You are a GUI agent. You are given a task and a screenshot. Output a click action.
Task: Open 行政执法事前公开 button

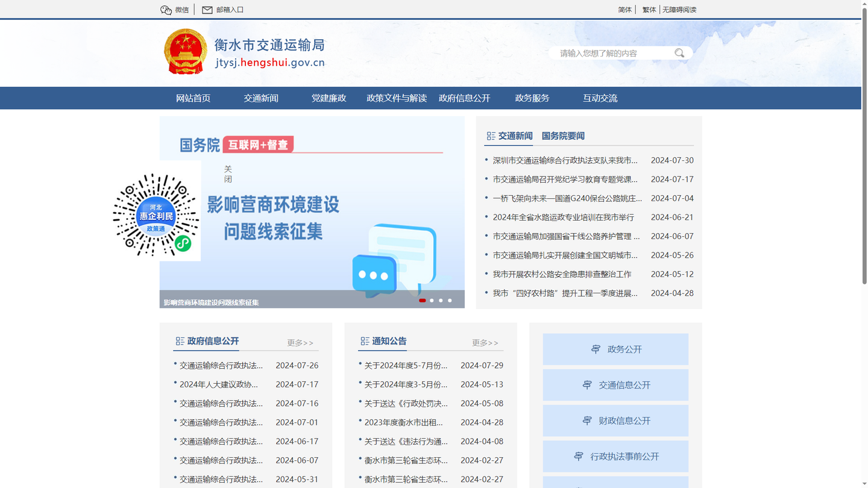tap(615, 457)
